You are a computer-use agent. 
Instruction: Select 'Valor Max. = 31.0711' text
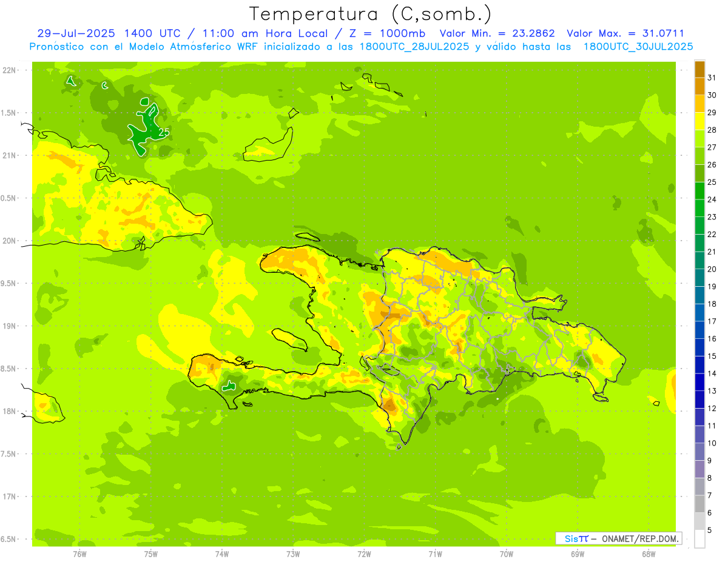(x=625, y=34)
